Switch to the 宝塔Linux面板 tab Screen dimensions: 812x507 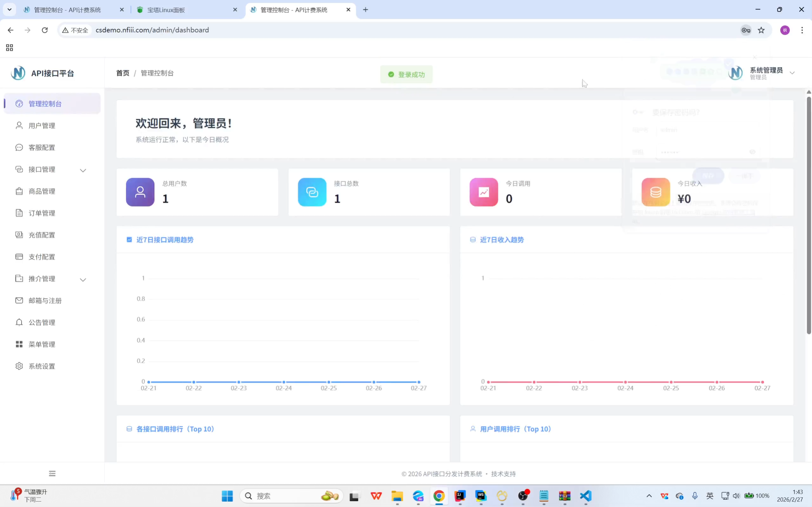coord(166,10)
